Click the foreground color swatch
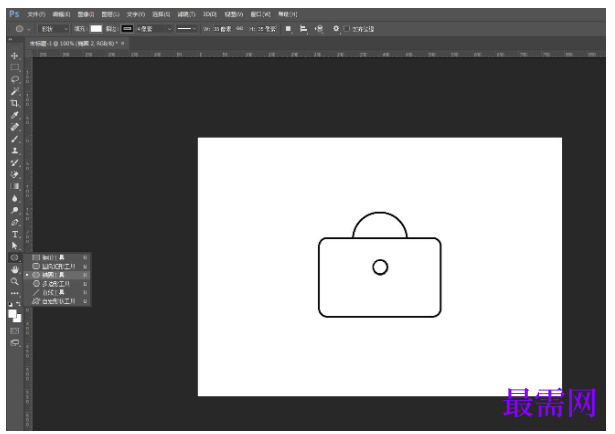Viewport: 615px width, 434px height. pyautogui.click(x=12, y=314)
